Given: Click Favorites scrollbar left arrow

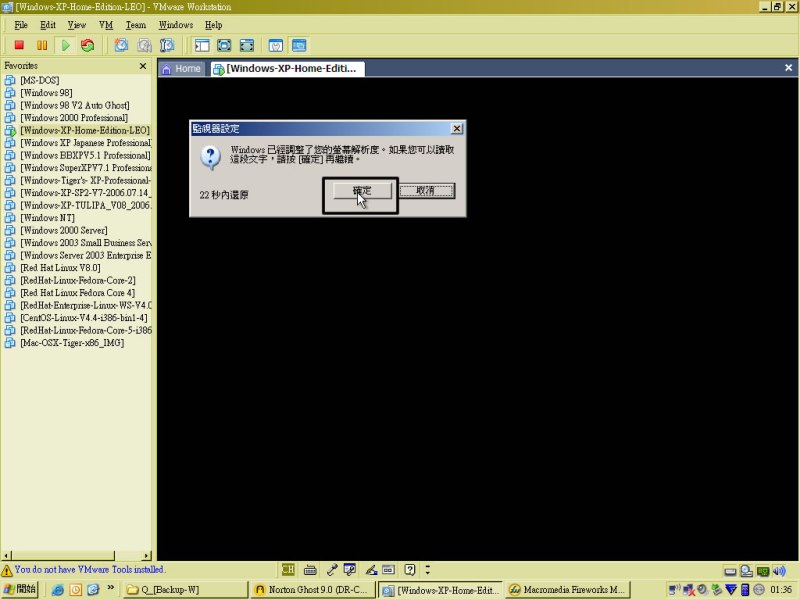Looking at the screenshot, I should point(6,555).
